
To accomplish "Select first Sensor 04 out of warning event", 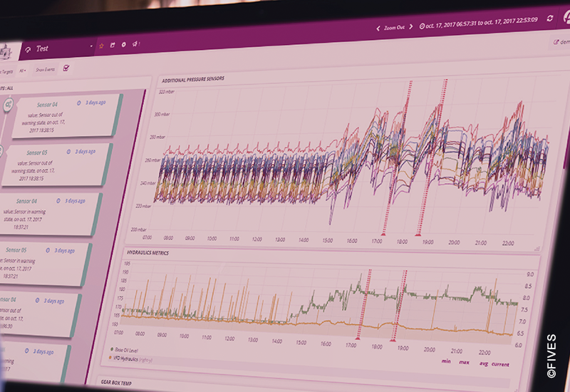I will tap(66, 115).
